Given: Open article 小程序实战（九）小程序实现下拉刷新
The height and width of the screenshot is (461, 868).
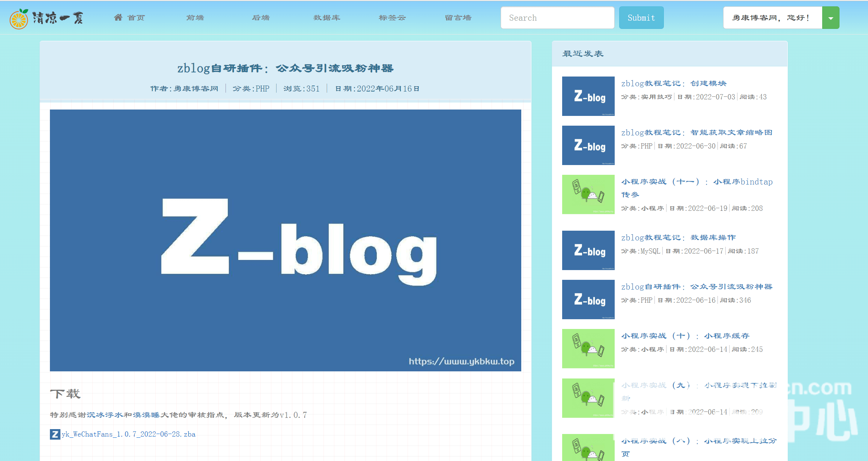Looking at the screenshot, I should pyautogui.click(x=699, y=392).
